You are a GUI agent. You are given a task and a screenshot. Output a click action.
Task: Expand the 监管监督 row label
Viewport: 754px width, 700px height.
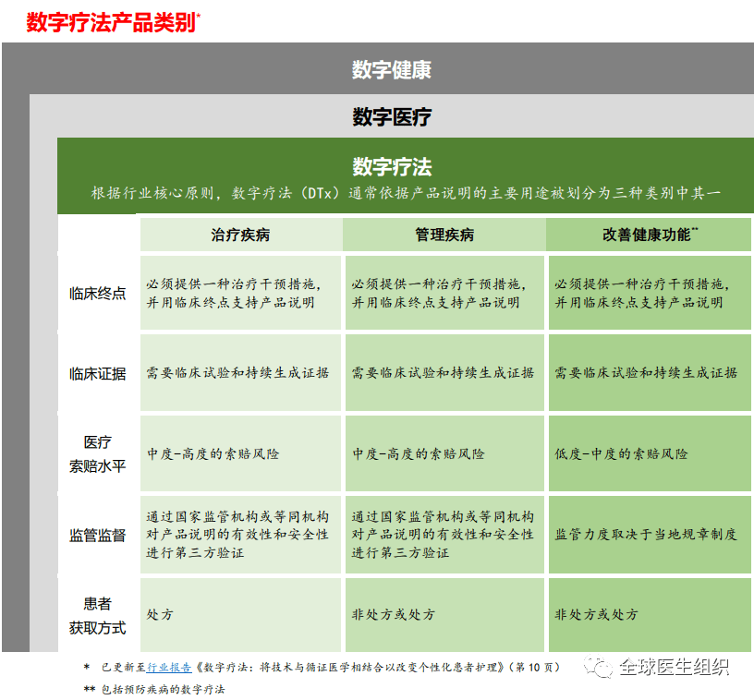click(96, 537)
